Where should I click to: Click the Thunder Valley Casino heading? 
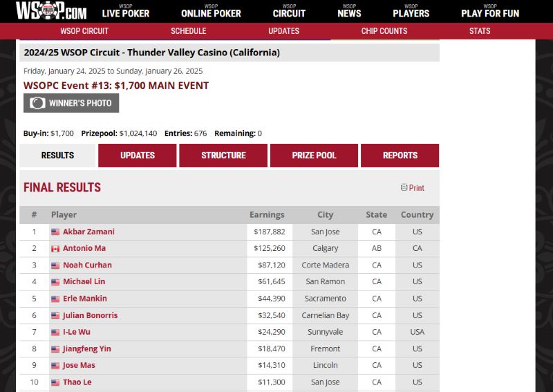tap(151, 53)
